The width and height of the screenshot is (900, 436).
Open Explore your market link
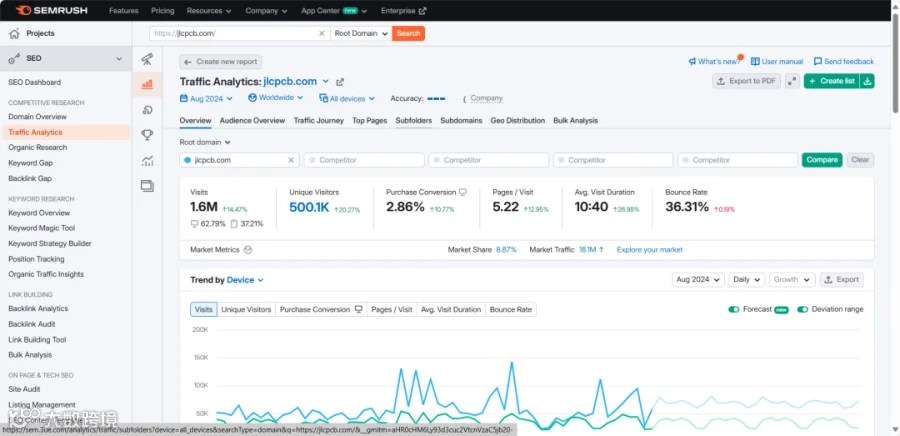click(x=649, y=250)
